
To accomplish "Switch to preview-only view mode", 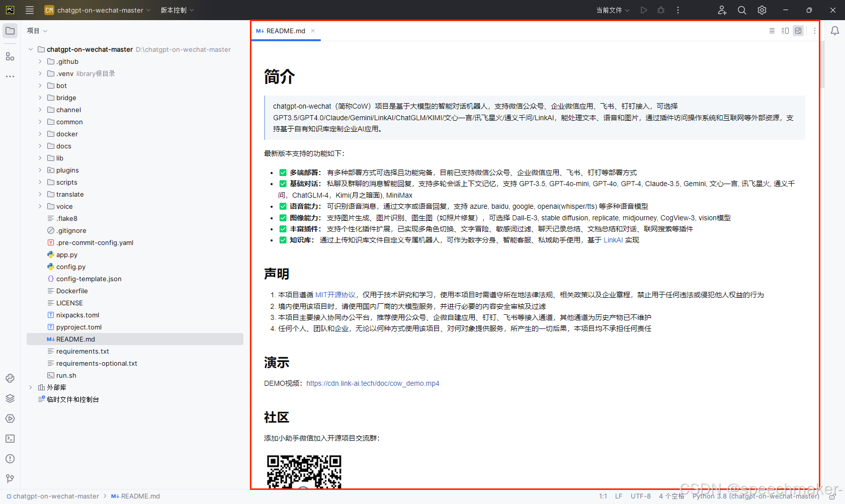I will point(798,31).
